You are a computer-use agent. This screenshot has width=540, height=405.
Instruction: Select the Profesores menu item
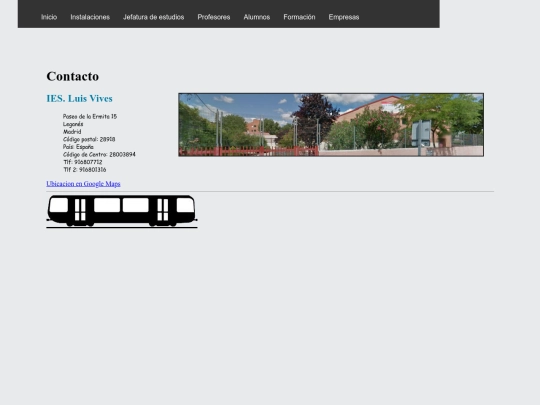[x=214, y=17]
